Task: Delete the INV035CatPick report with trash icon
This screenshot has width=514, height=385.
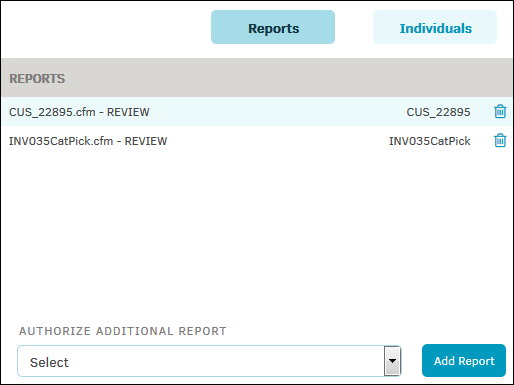Action: coord(500,140)
